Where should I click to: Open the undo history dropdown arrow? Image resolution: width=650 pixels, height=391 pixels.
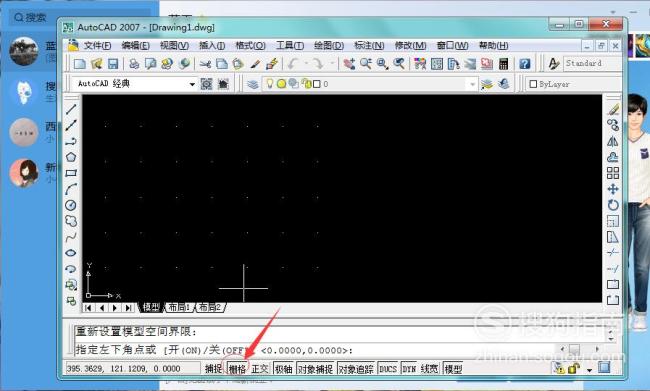pyautogui.click(x=306, y=64)
